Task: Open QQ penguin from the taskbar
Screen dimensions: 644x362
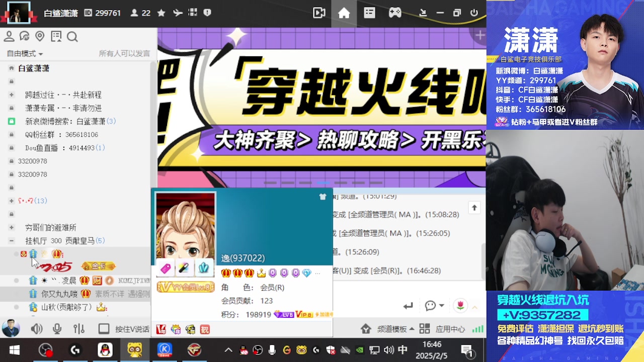Action: (x=105, y=350)
